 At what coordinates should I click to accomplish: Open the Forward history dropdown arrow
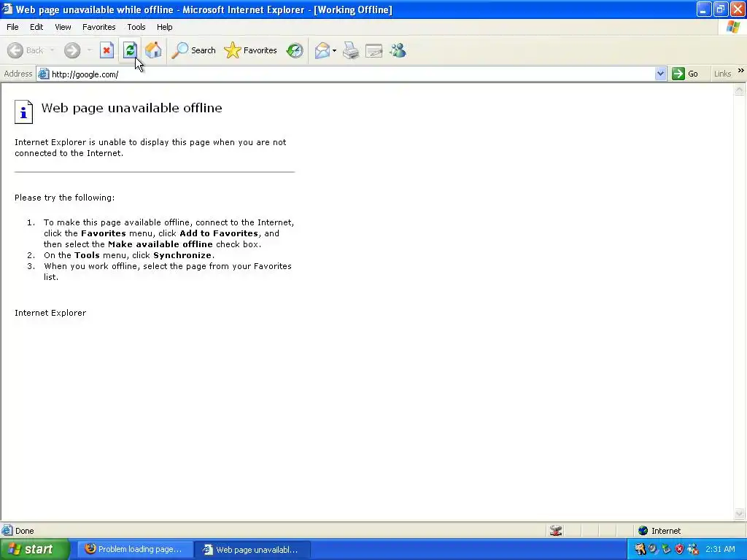(90, 50)
